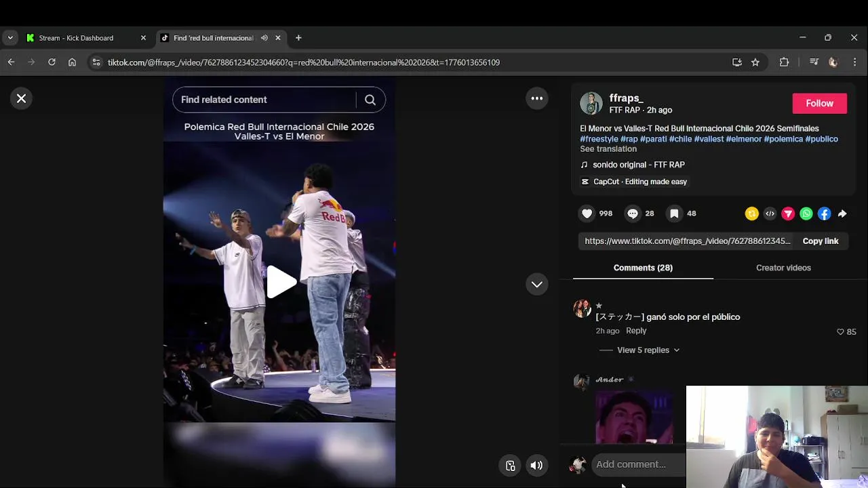Go to browser home page

[72, 62]
